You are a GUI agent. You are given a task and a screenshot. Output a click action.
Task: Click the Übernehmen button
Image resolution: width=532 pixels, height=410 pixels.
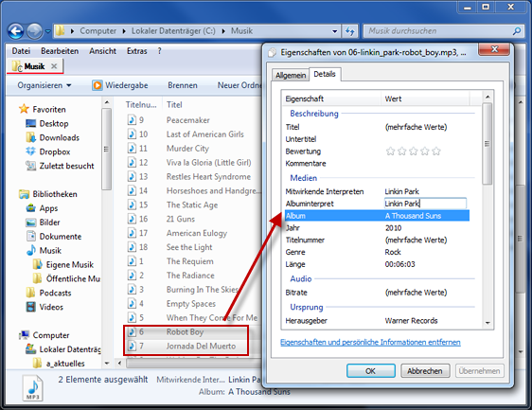pos(479,371)
